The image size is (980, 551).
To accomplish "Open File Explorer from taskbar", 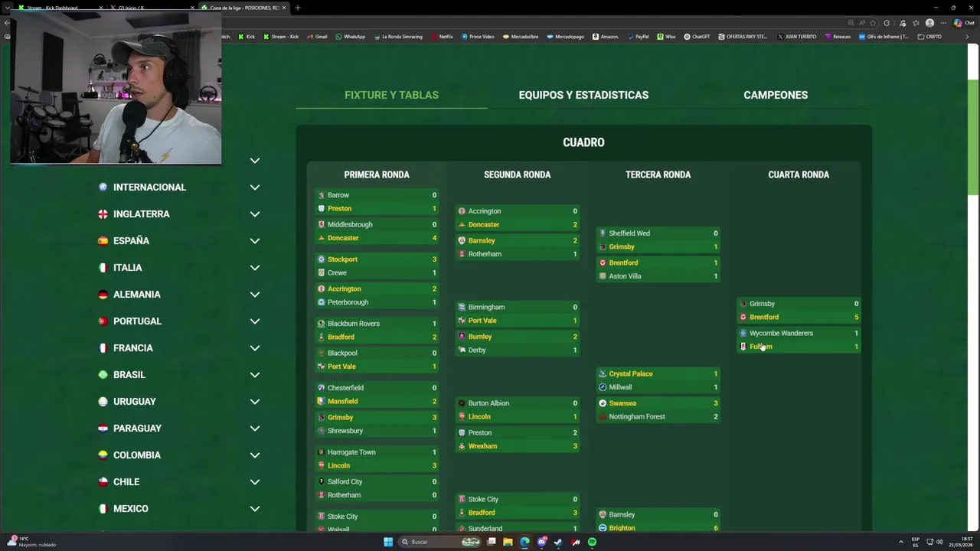I will tap(508, 542).
